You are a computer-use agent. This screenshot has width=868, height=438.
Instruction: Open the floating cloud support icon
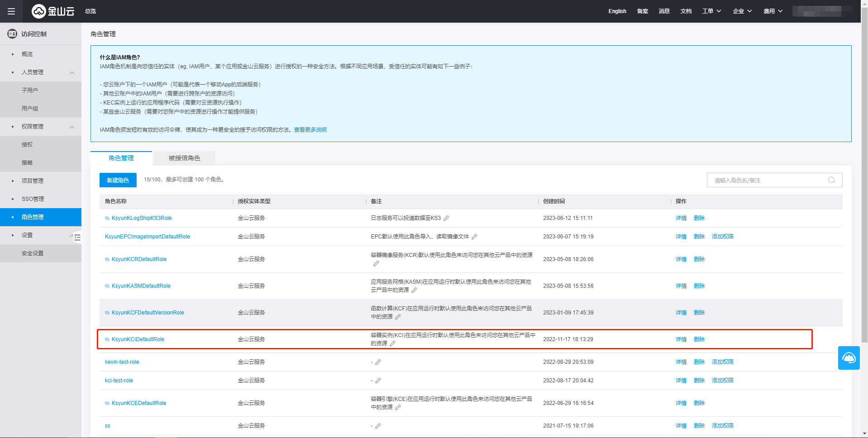[849, 358]
